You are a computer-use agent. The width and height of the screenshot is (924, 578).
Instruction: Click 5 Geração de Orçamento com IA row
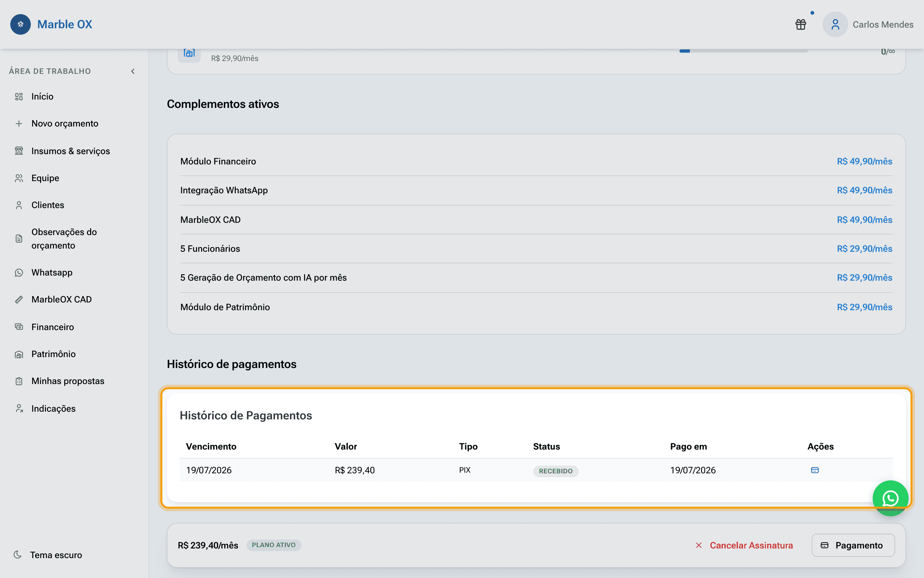click(x=536, y=278)
